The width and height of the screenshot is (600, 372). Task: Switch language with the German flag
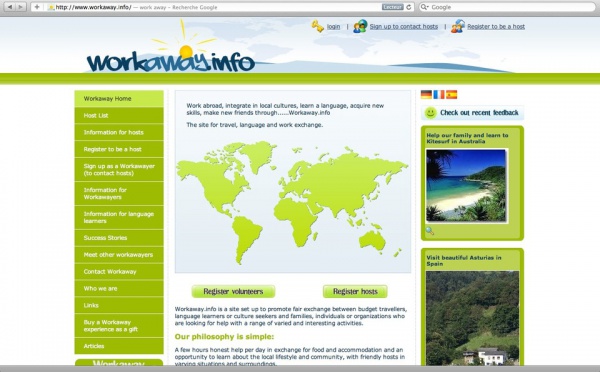tap(426, 94)
